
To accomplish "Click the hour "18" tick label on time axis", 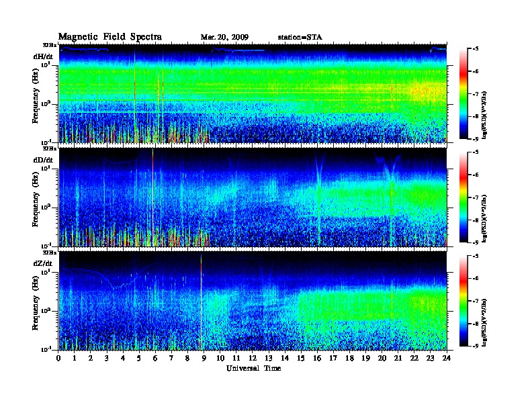I will (349, 358).
